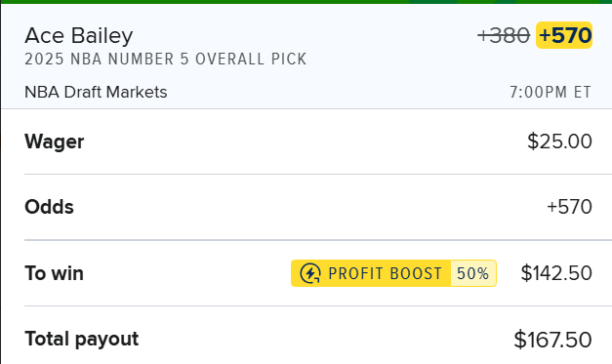
Task: Click the crossed-out +380 original odds
Action: pyautogui.click(x=504, y=35)
